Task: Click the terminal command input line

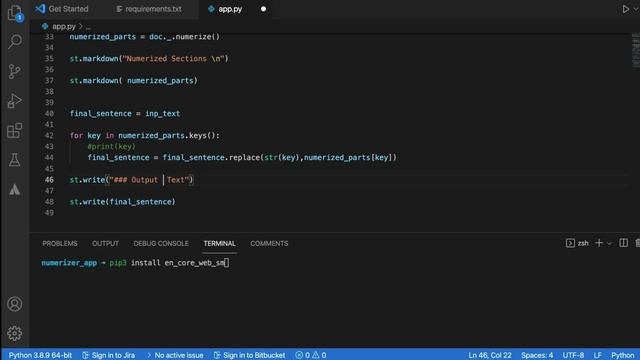Action: 135,263
